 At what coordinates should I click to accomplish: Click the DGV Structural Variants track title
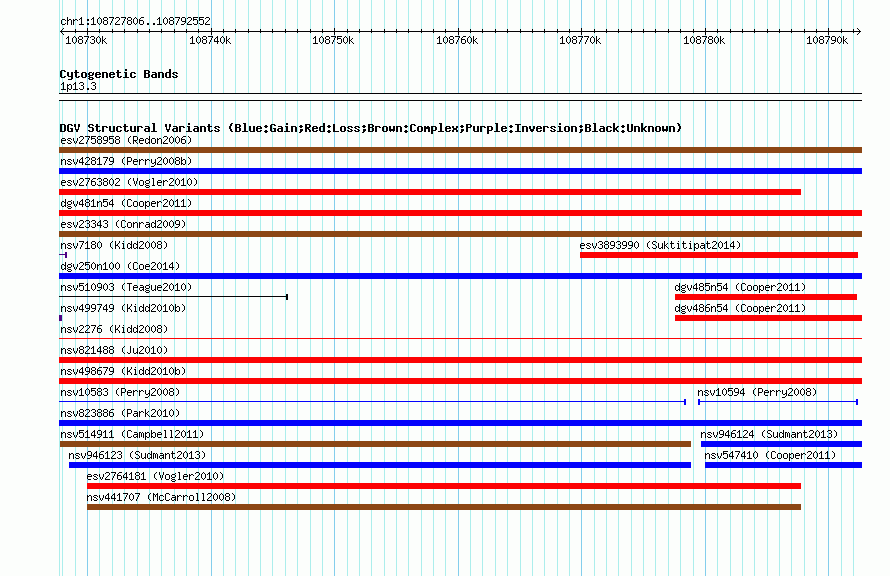coord(371,128)
